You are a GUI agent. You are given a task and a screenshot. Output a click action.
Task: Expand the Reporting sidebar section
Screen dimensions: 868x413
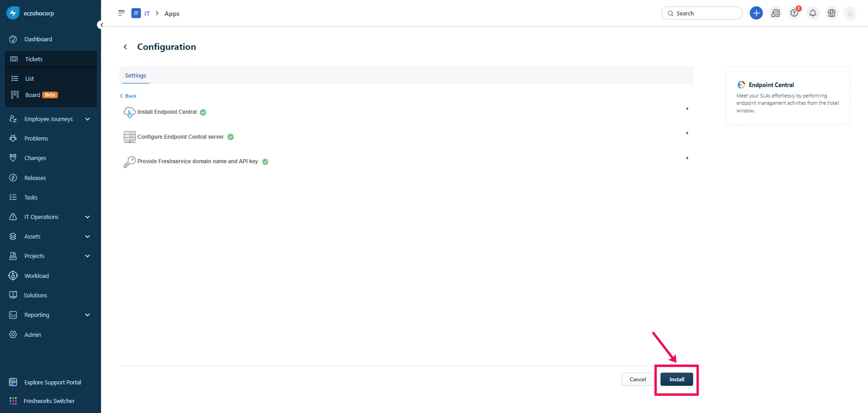coord(87,315)
